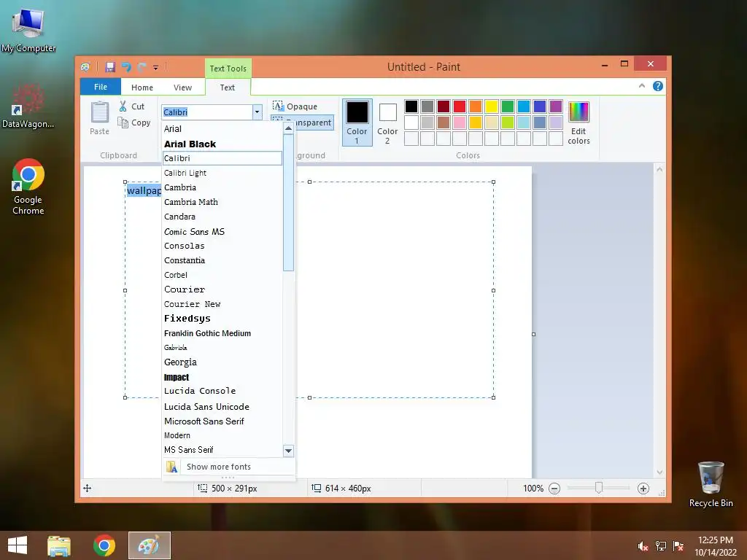Choose Comic Sans MS font
Screen dimensions: 747x560
pyautogui.click(x=222, y=231)
